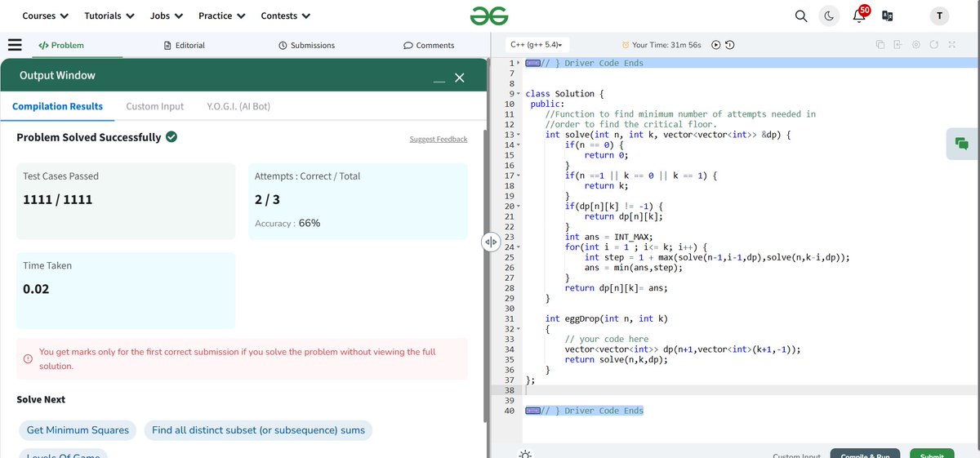
Task: Open the hamburger sidebar menu
Action: [x=15, y=45]
